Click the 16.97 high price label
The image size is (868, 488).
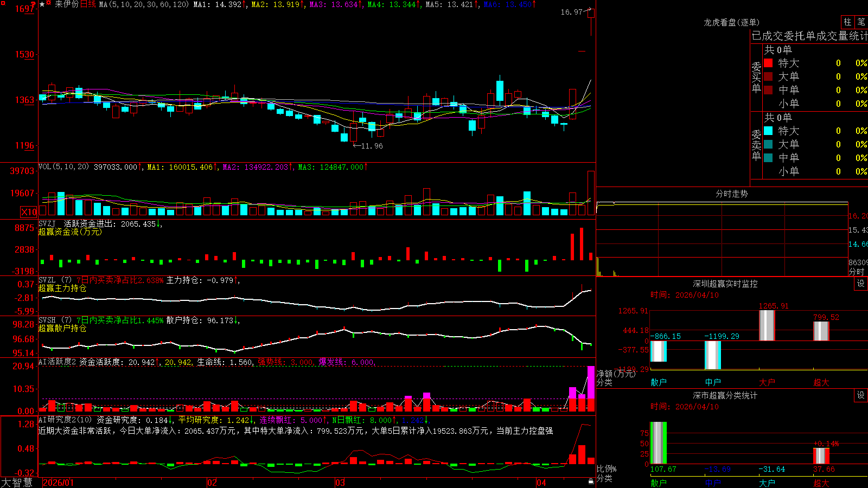tap(571, 12)
